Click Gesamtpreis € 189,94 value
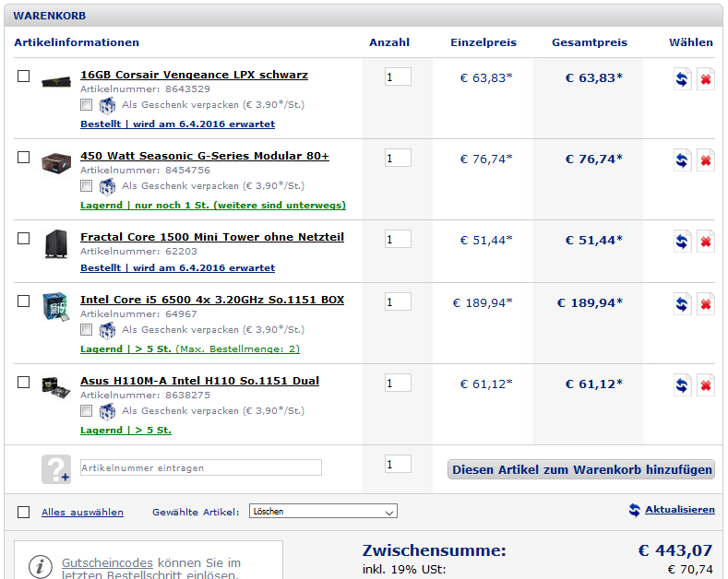This screenshot has width=728, height=579. coord(590,303)
